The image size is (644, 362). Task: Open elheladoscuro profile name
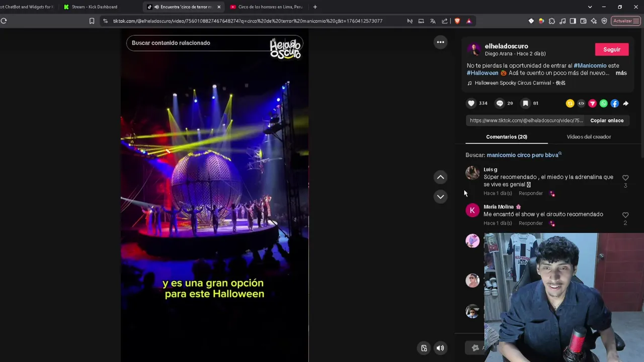pyautogui.click(x=506, y=46)
